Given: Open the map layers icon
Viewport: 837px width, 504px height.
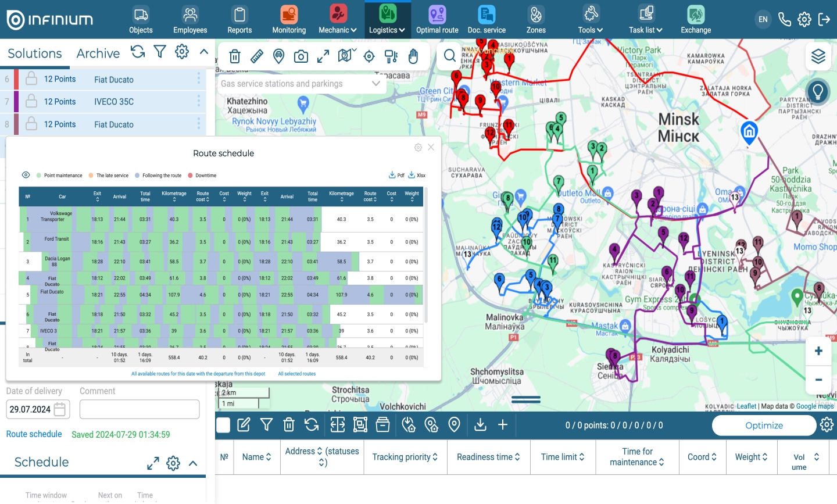Looking at the screenshot, I should pyautogui.click(x=818, y=56).
